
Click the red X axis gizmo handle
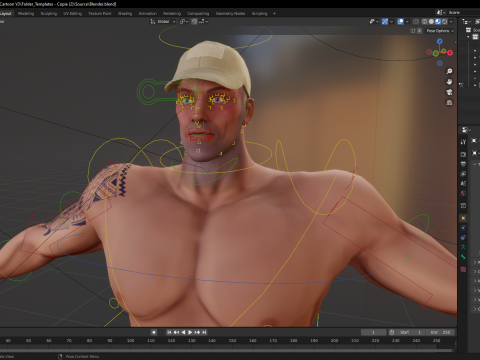pyautogui.click(x=450, y=53)
